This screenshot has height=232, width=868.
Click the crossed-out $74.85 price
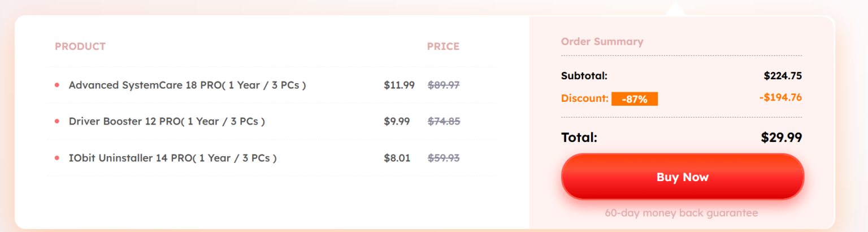(x=444, y=121)
